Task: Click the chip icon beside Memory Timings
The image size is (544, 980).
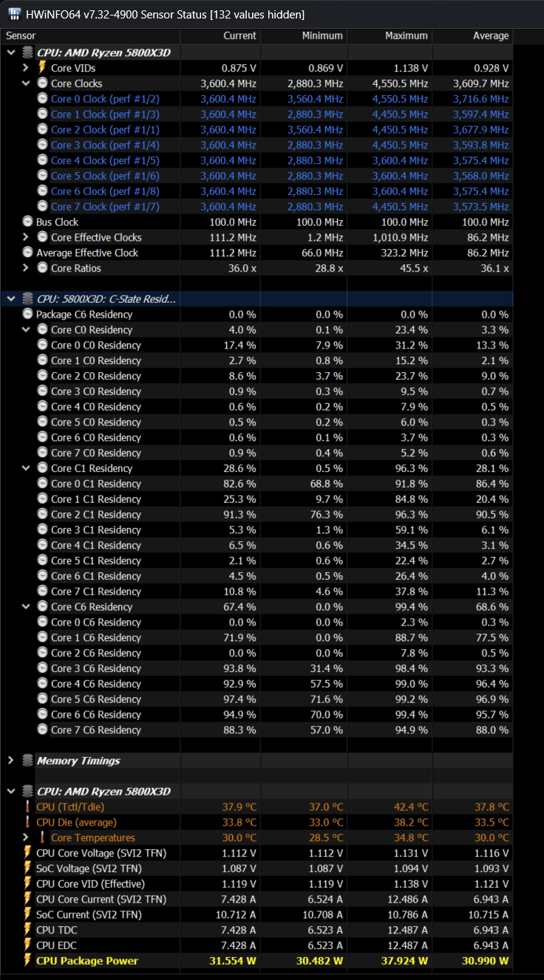Action: click(x=27, y=761)
